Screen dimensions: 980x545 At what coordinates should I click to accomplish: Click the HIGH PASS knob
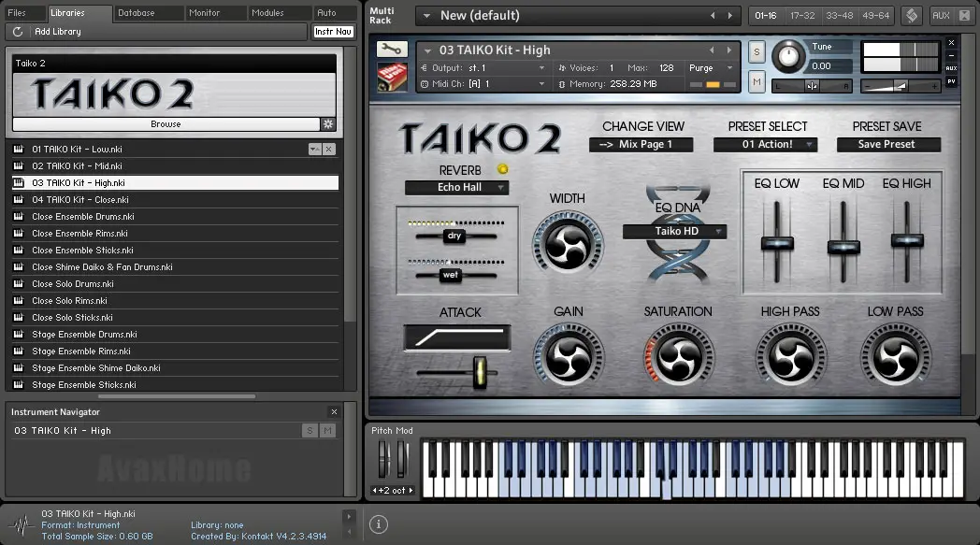pyautogui.click(x=790, y=357)
